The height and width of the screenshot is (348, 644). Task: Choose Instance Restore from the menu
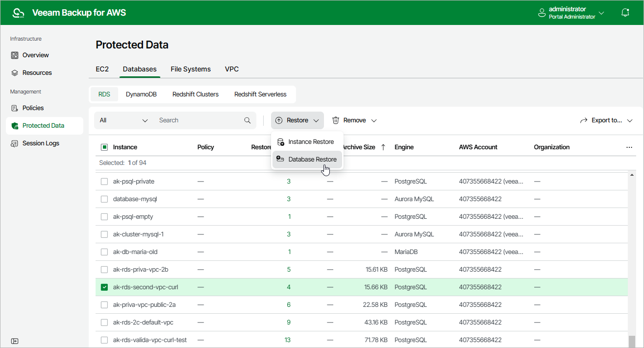point(307,142)
